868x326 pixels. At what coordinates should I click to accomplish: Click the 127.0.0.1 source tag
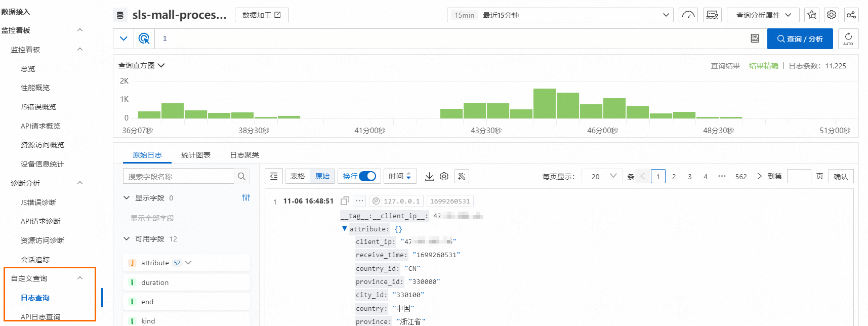coord(396,201)
